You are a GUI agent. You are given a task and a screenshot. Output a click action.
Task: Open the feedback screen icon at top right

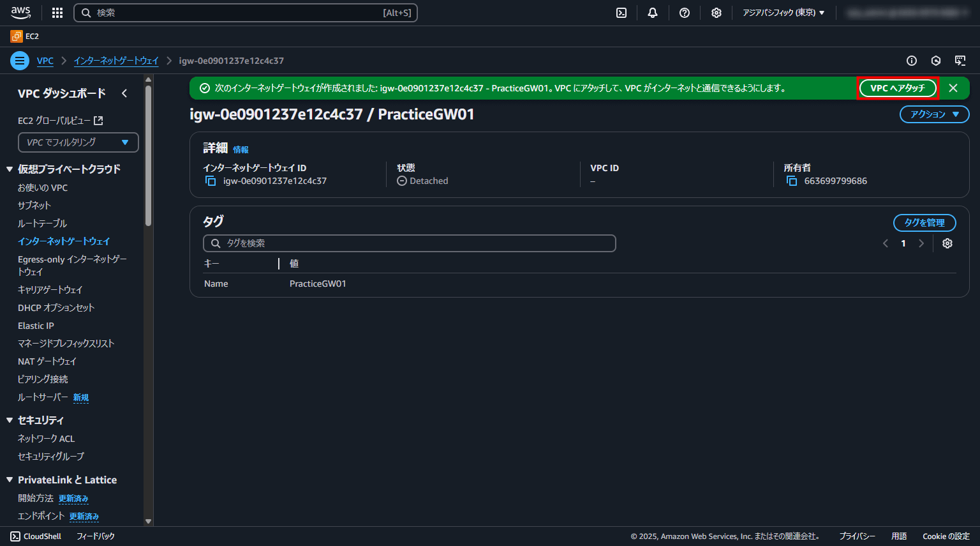(x=960, y=61)
